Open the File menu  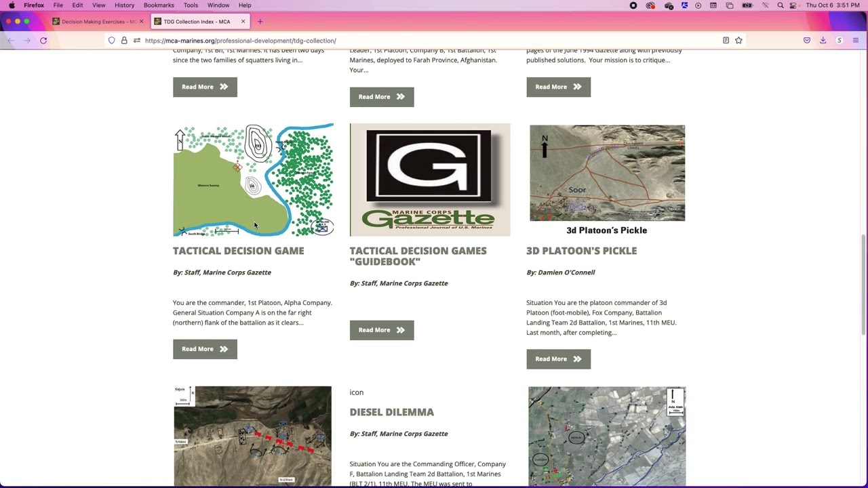tap(58, 5)
